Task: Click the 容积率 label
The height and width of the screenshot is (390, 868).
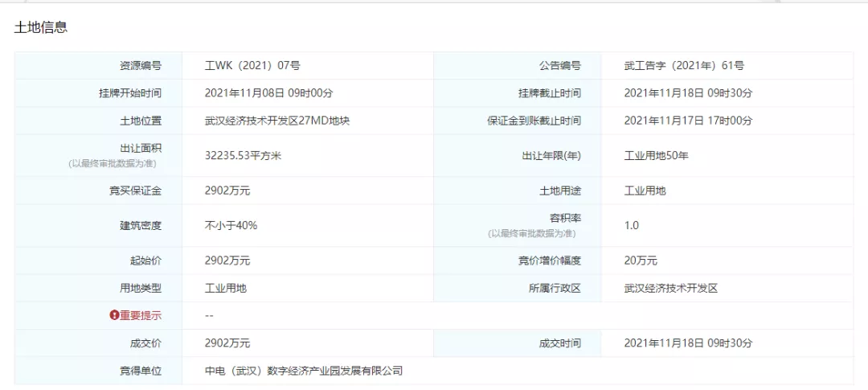Action: (x=565, y=218)
